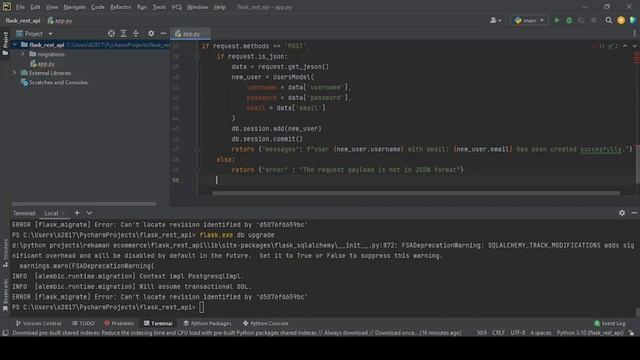Click the project panel horizontal scrollbar
The image size is (640, 360).
[84, 204]
